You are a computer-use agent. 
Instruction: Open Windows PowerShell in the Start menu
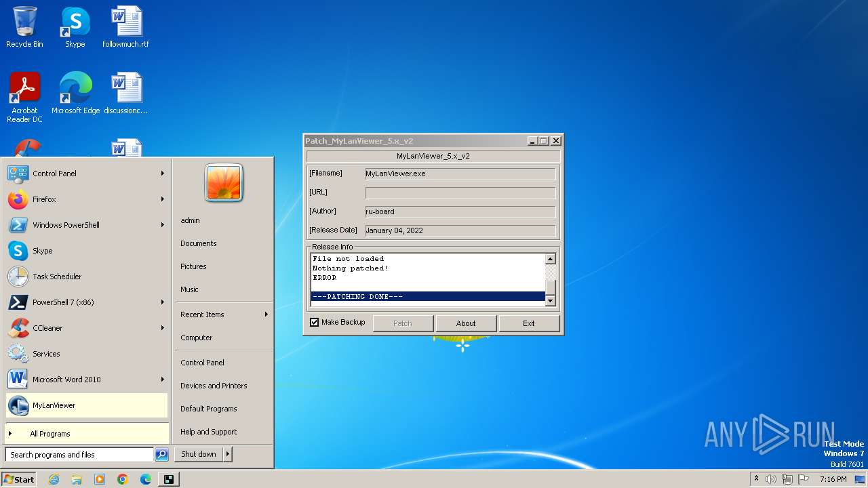87,225
